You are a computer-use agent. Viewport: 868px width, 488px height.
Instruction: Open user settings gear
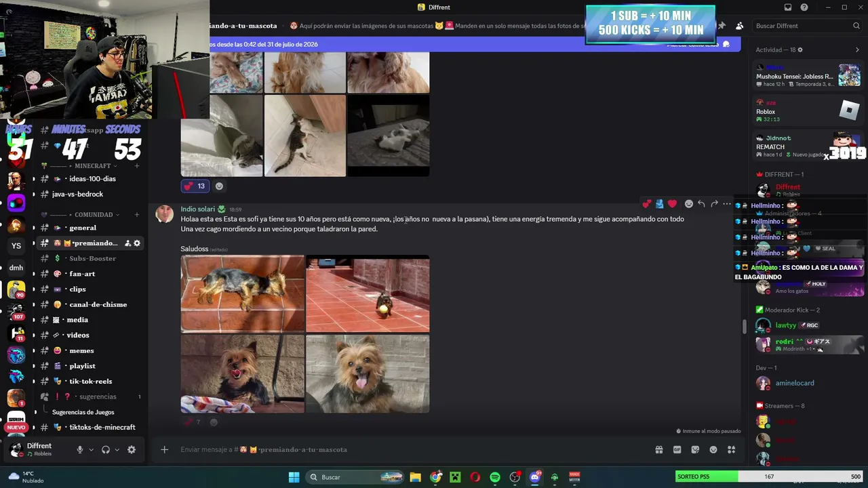[x=132, y=449]
